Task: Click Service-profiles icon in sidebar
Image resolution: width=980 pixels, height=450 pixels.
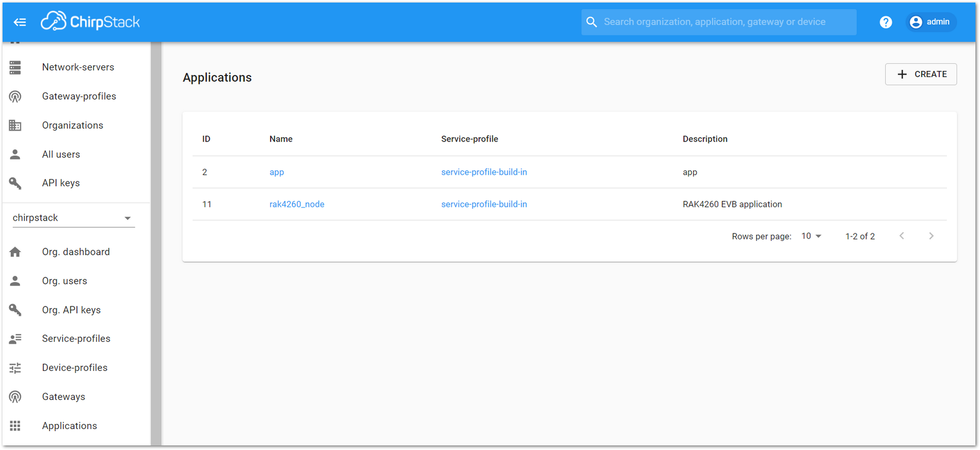Action: click(15, 339)
